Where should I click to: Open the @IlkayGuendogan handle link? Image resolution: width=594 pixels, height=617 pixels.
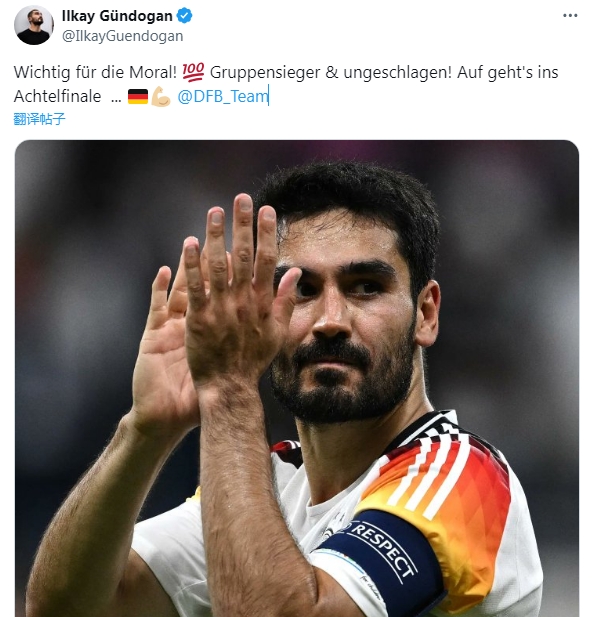tap(122, 36)
